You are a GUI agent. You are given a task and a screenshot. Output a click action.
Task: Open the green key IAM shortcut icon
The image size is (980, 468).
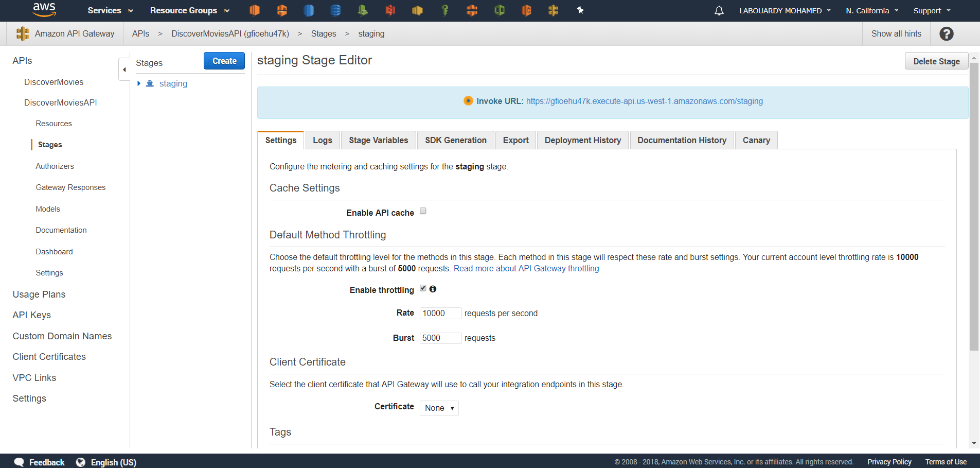coord(445,10)
